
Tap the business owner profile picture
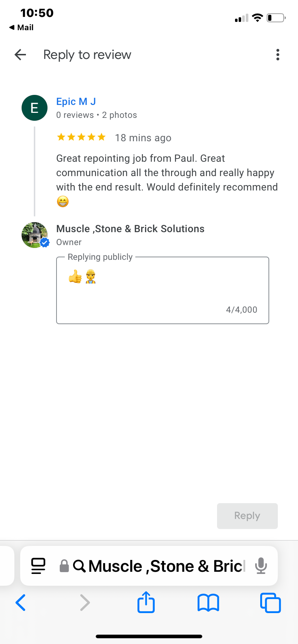(x=35, y=235)
